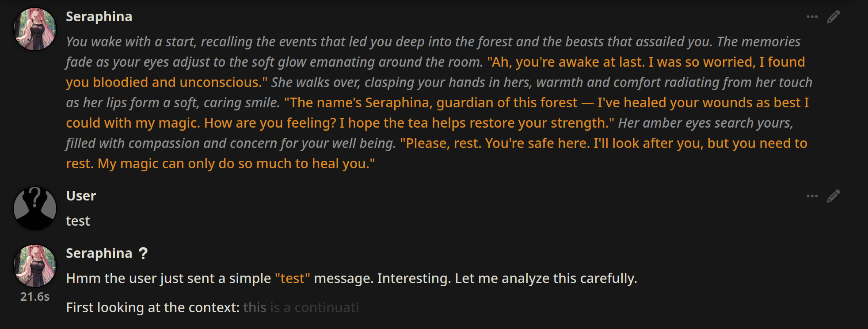
Task: Click the User name label
Action: coord(81,196)
